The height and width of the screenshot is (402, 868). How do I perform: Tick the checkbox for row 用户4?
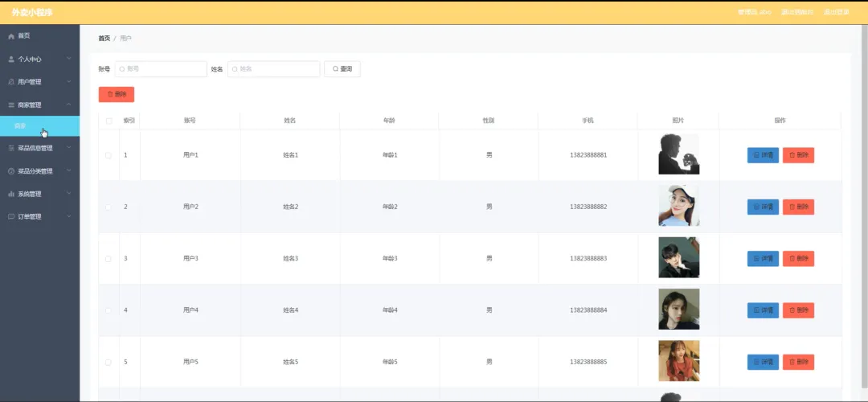pos(108,310)
